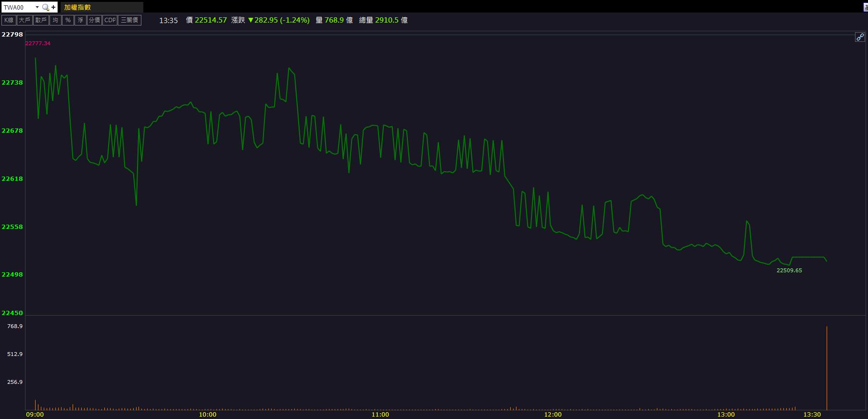The image size is (868, 419).
Task: Click the high price label 22777.34
Action: [38, 43]
